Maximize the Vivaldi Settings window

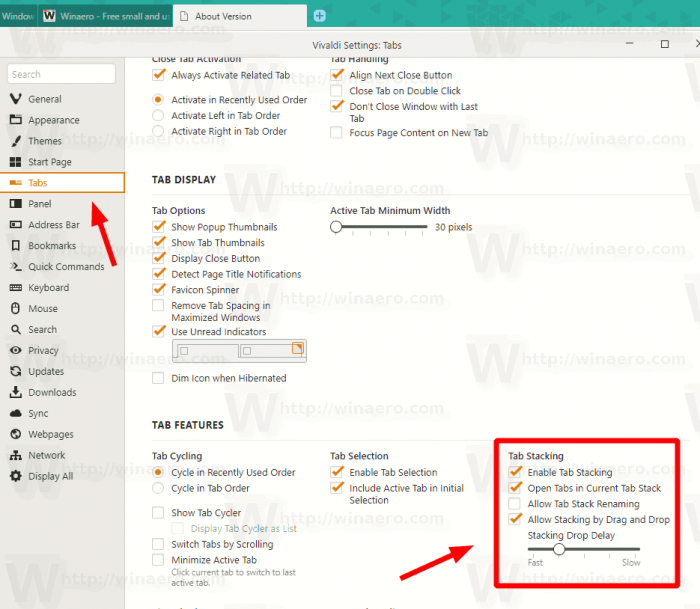click(665, 44)
